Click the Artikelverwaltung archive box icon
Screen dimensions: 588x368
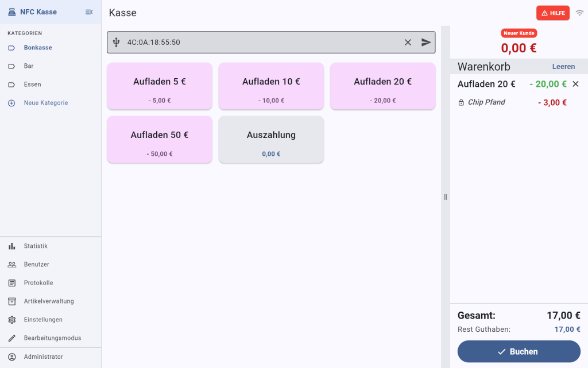[11, 301]
